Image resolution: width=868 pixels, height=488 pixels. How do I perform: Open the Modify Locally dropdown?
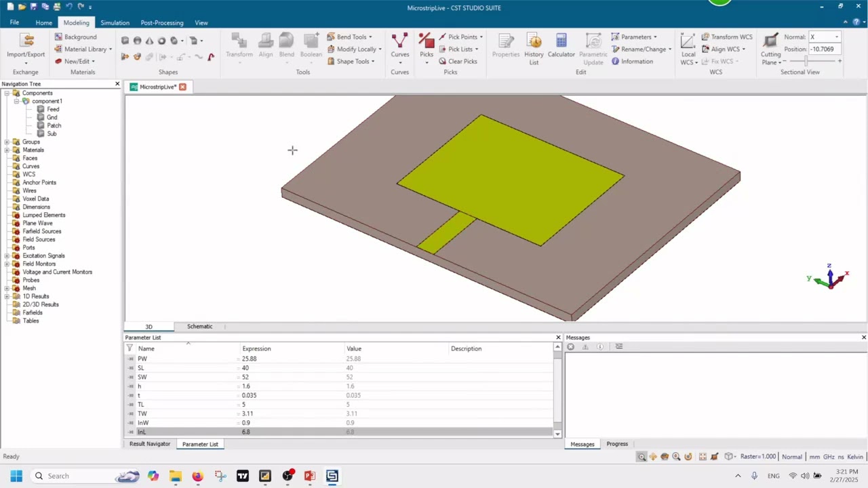point(354,49)
